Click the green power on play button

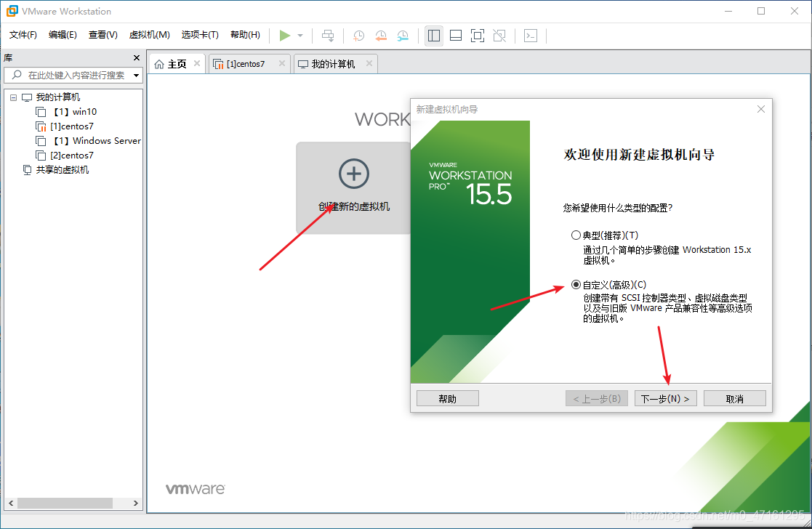(x=284, y=35)
